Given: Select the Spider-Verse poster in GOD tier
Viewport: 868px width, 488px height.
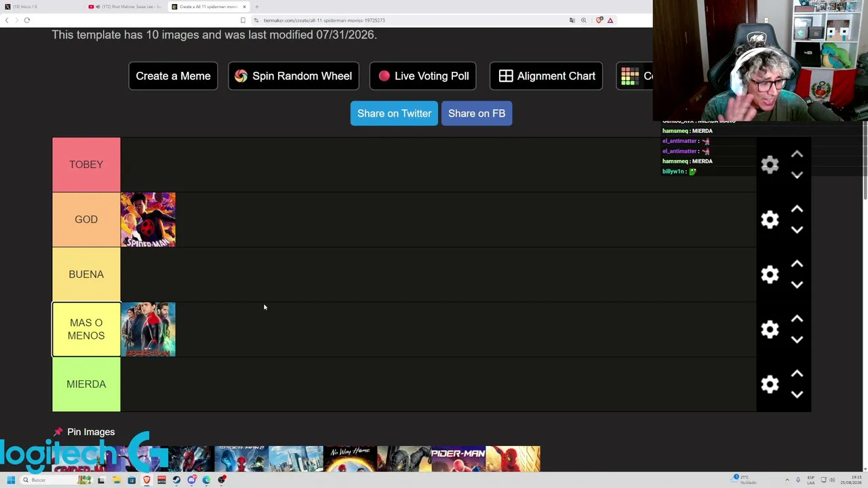Looking at the screenshot, I should coord(148,220).
